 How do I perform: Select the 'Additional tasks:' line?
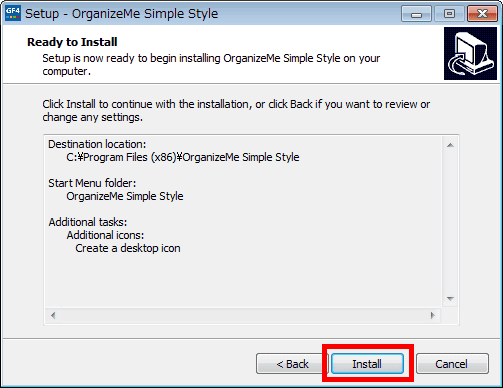pos(88,222)
